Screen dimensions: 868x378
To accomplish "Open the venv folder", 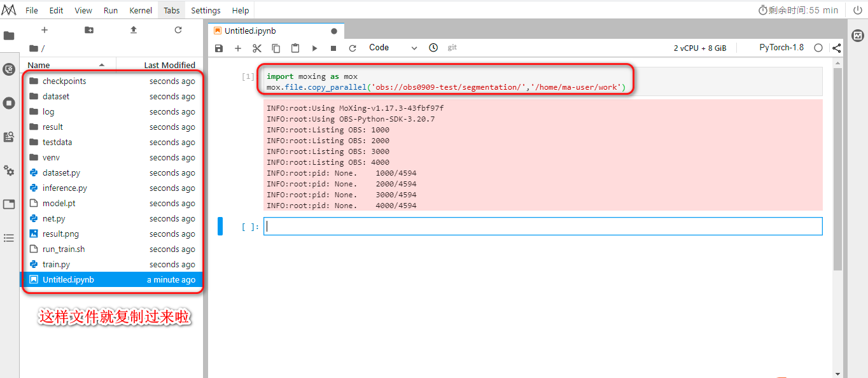I will point(111,157).
